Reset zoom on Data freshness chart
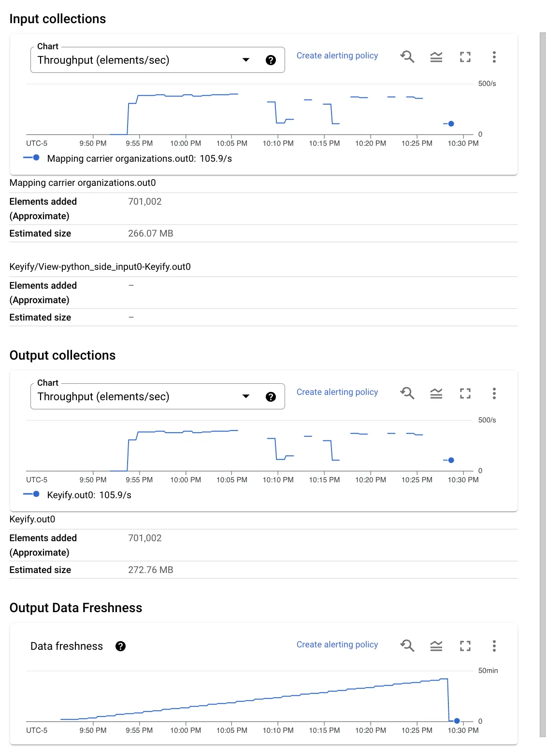The height and width of the screenshot is (756, 546). [407, 646]
